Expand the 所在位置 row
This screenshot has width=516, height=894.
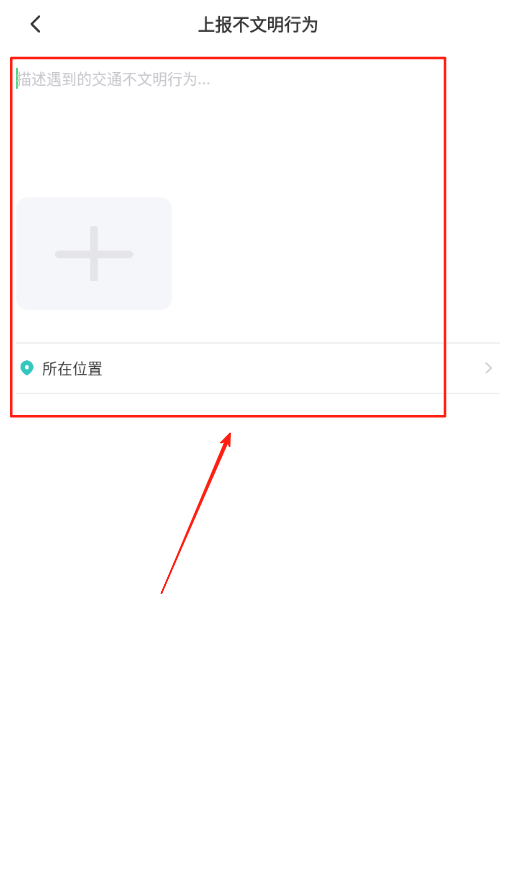point(258,368)
